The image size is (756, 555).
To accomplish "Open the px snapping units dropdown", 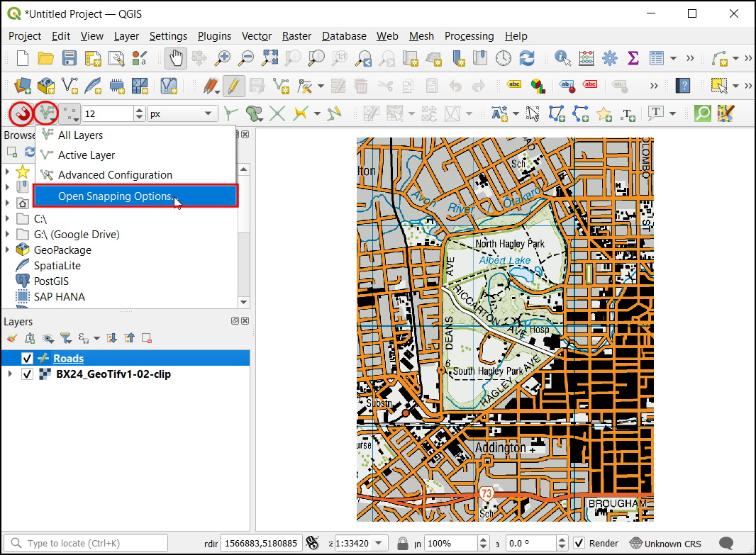I will [x=182, y=113].
